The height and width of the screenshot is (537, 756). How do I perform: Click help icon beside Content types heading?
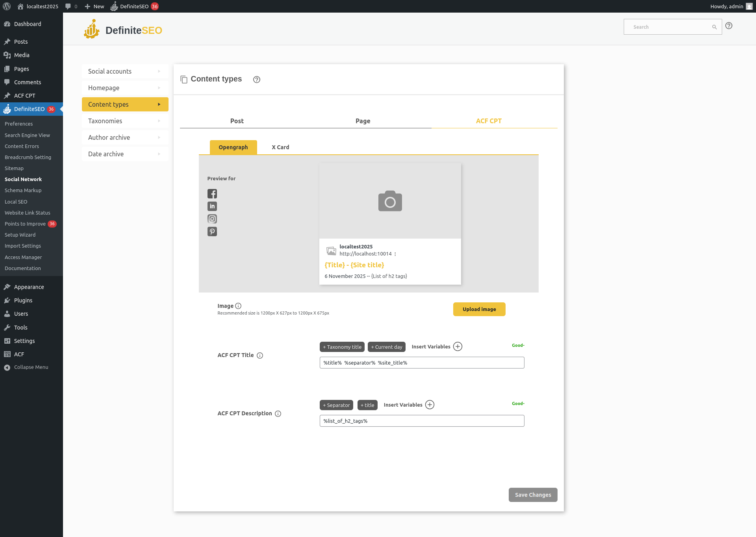257,80
